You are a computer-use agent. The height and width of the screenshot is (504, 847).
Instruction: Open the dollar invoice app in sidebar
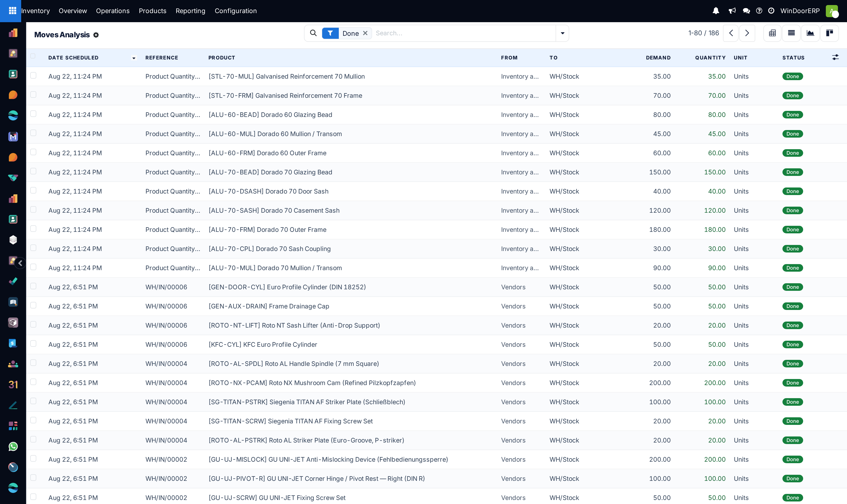tap(13, 343)
